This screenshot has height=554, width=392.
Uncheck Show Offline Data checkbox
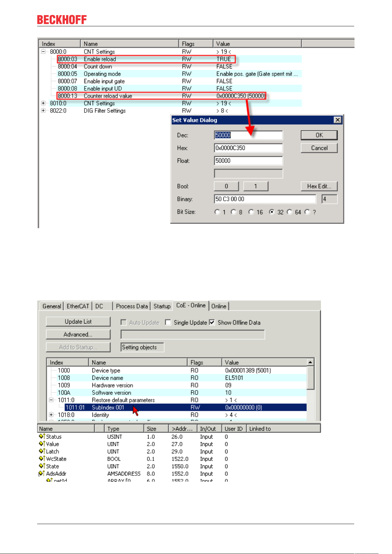[x=212, y=323]
